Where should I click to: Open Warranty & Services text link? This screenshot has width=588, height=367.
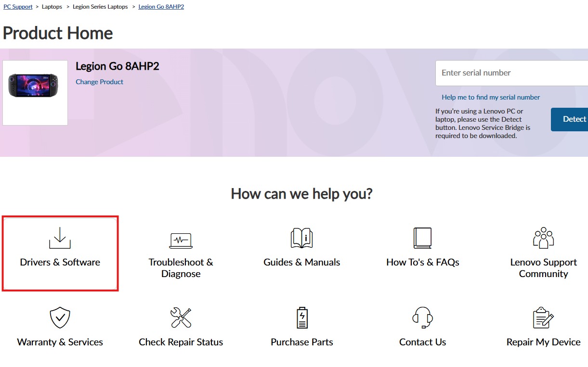pos(60,342)
